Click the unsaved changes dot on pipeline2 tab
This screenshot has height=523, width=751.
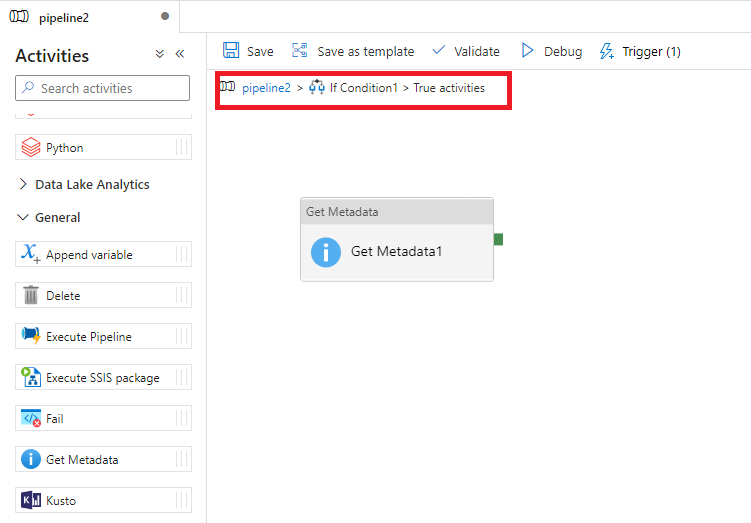(x=165, y=16)
